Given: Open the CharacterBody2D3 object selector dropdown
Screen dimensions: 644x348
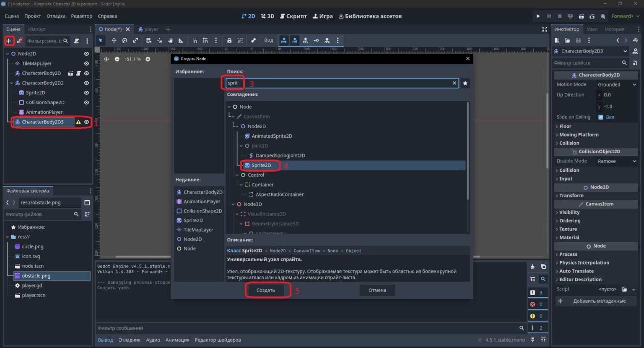Looking at the screenshot, I should (x=591, y=51).
